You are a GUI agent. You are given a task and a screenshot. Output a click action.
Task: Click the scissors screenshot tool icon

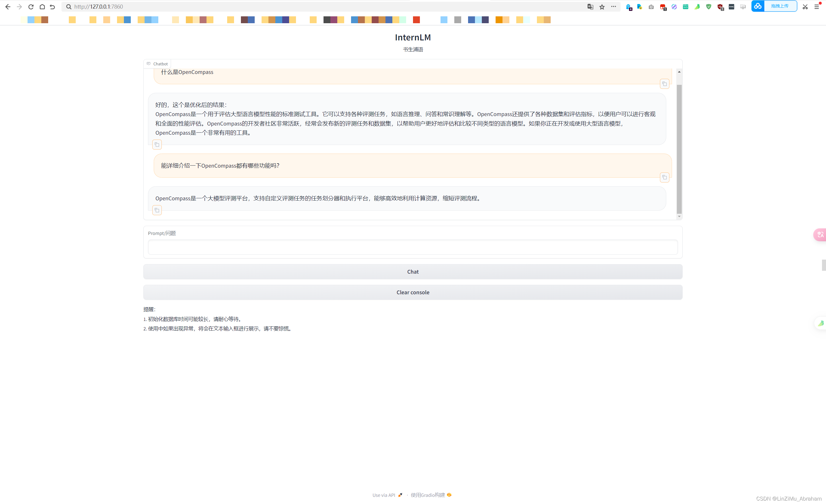pos(805,7)
